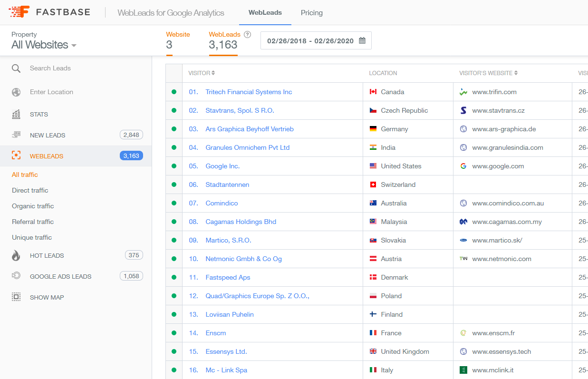The height and width of the screenshot is (379, 588).
Task: Open Loviisan Puhelin lead
Action: tap(230, 314)
